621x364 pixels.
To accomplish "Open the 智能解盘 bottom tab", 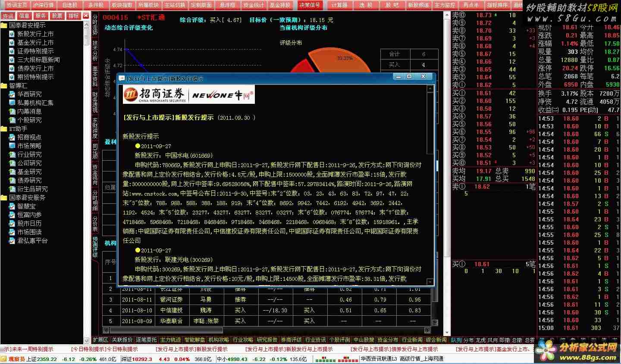I will pyautogui.click(x=195, y=340).
